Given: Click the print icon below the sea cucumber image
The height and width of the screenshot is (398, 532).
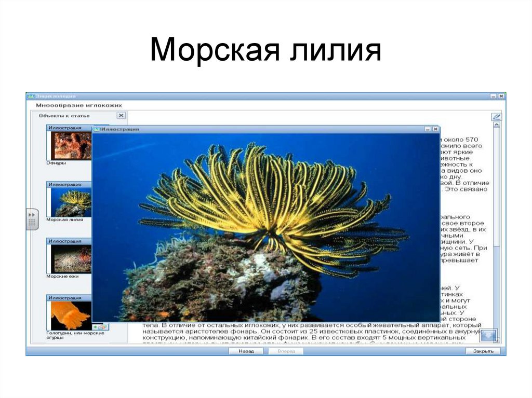Looking at the screenshot, I should point(103,326).
